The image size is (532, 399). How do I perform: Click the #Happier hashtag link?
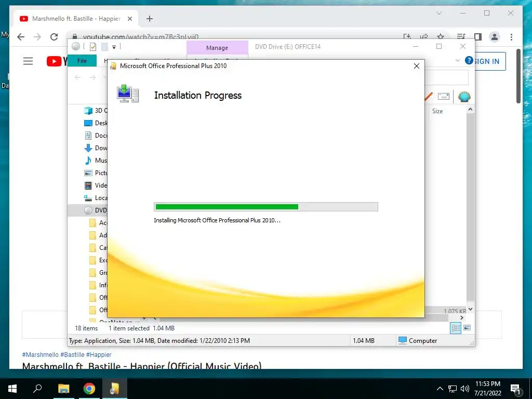click(99, 354)
